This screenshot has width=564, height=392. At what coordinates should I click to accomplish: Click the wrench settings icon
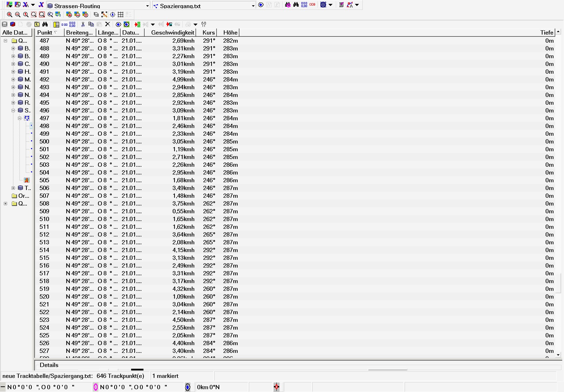coord(204,24)
